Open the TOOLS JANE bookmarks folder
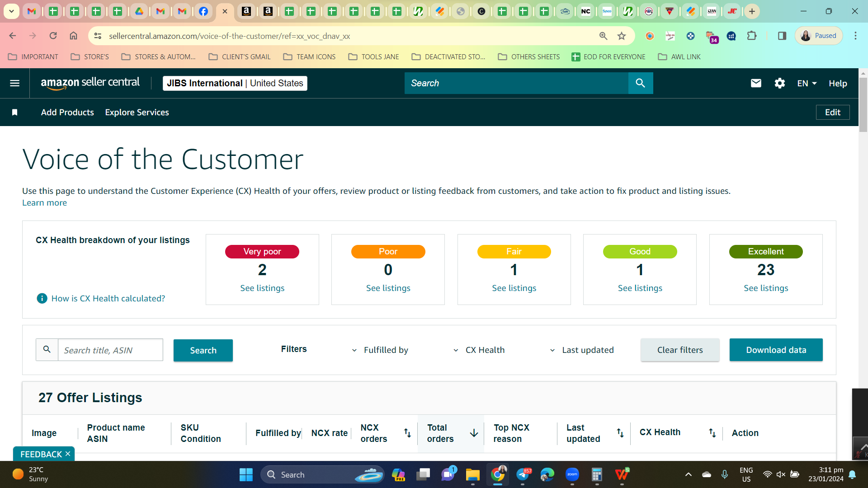Viewport: 868px width, 488px height. pos(373,57)
